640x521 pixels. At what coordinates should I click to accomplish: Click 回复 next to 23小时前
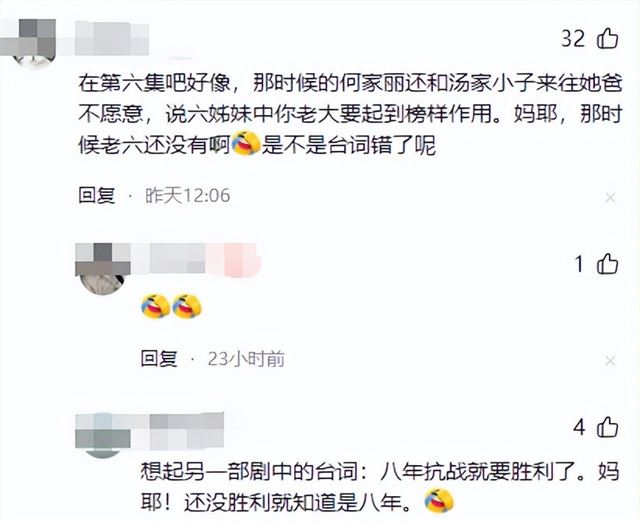[x=159, y=359]
